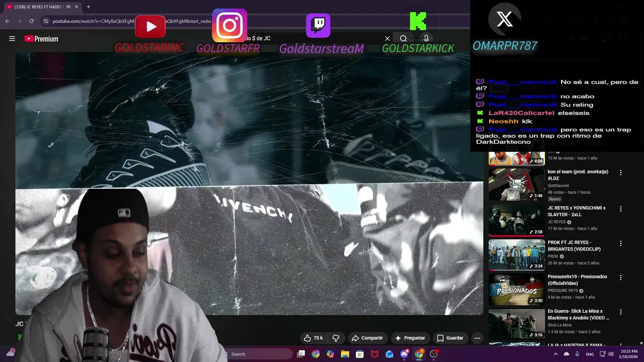
Task: Click the YouTube search input field
Action: click(x=312, y=38)
